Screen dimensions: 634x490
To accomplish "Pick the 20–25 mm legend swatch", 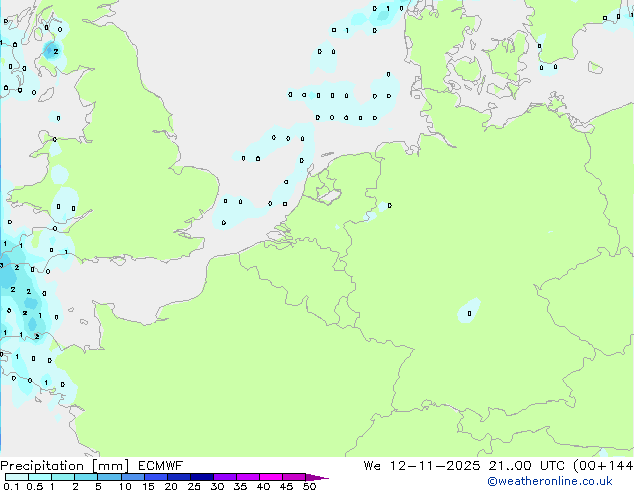I will click(x=179, y=477).
